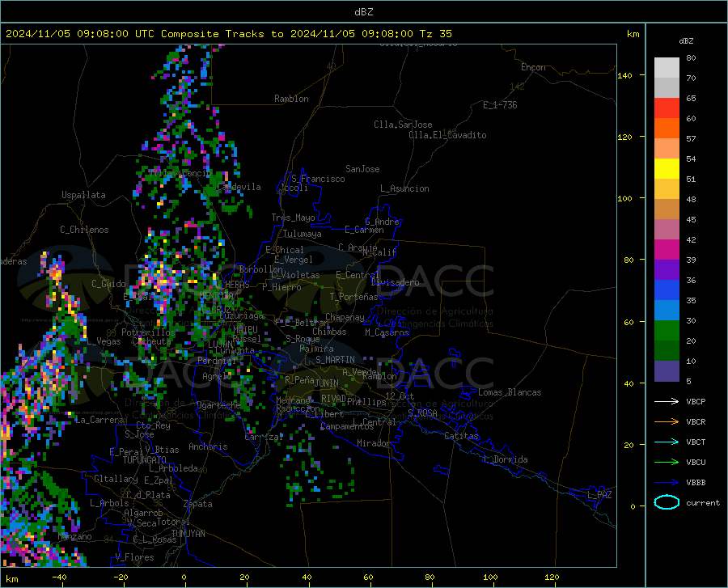The width and height of the screenshot is (728, 588).
Task: Click the 'Potrerillos' map label
Action: tap(148, 332)
